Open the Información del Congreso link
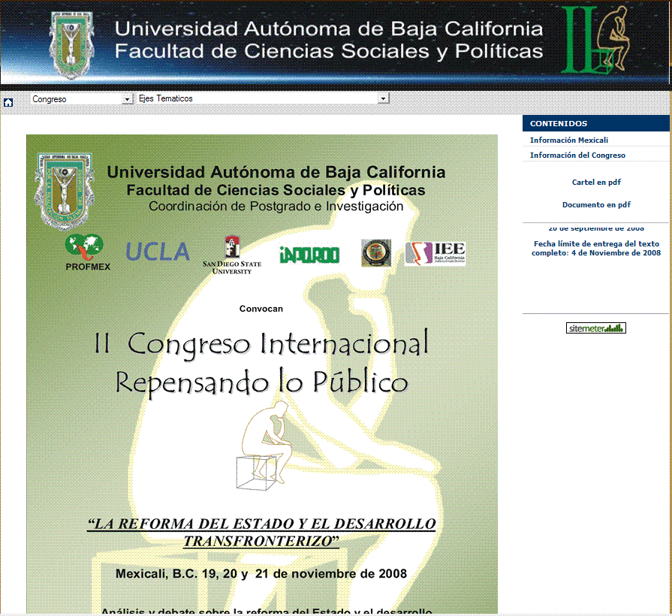The width and height of the screenshot is (672, 616). coord(577,156)
